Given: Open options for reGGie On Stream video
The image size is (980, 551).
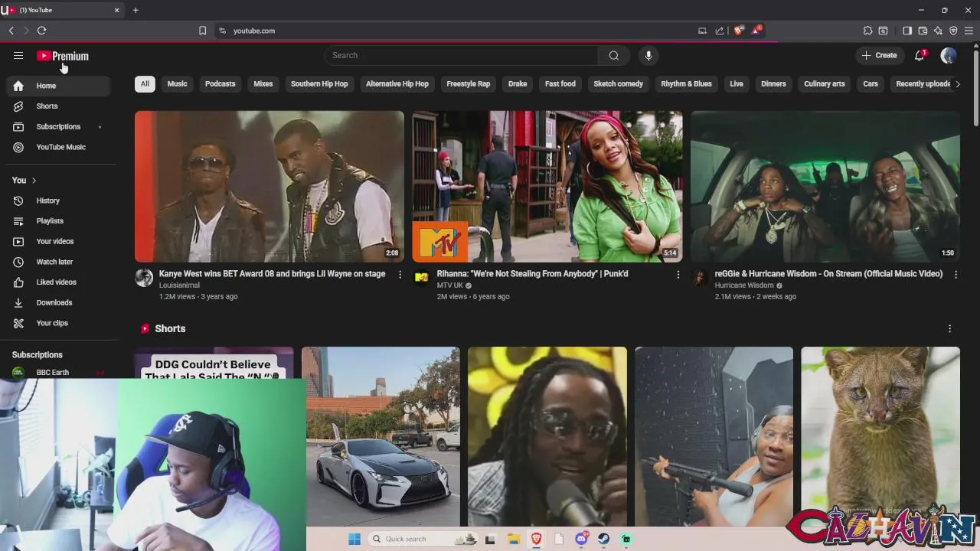Looking at the screenshot, I should 955,274.
